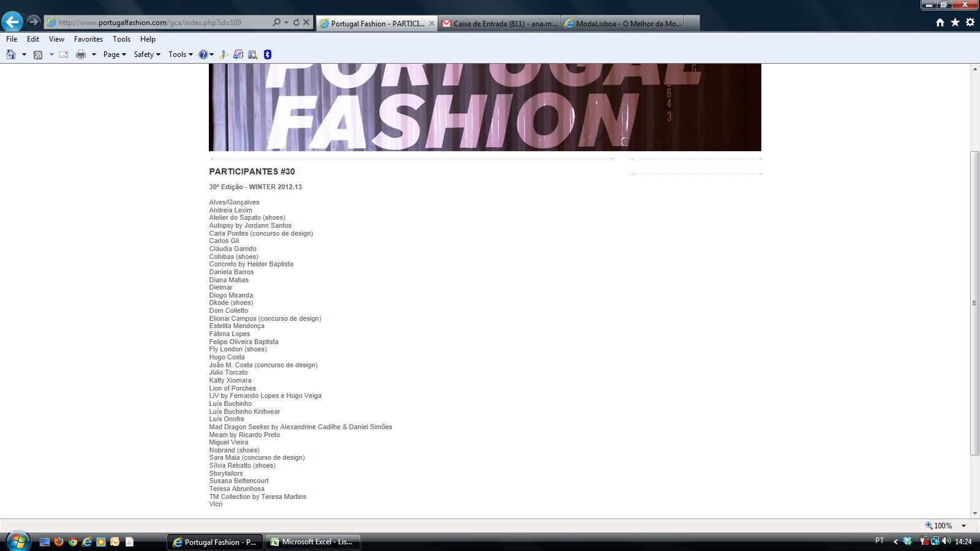The width and height of the screenshot is (980, 551).
Task: Click the 'Fátima Lopes' participant name
Action: [229, 334]
